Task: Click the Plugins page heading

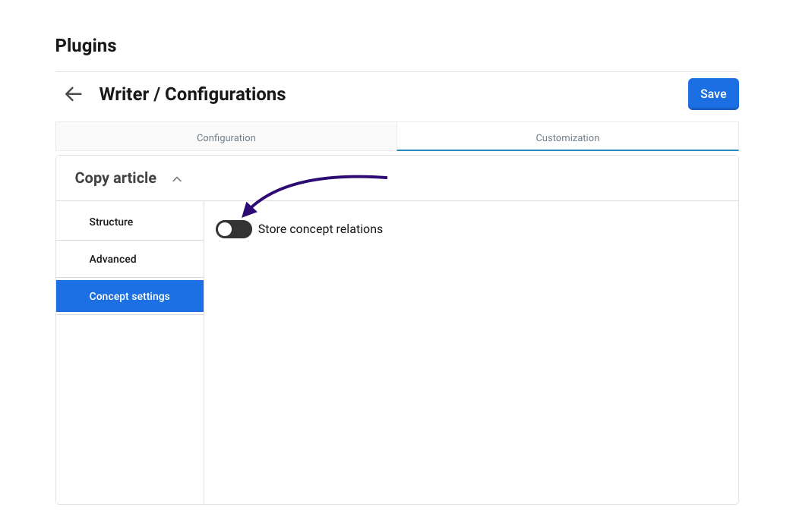Action: click(x=86, y=46)
